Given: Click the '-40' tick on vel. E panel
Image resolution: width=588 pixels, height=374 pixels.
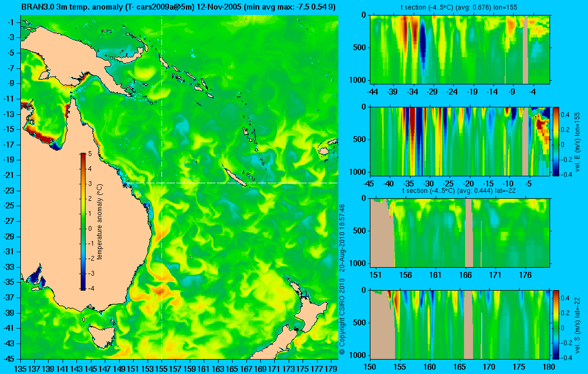Looking at the screenshot, I should [389, 184].
